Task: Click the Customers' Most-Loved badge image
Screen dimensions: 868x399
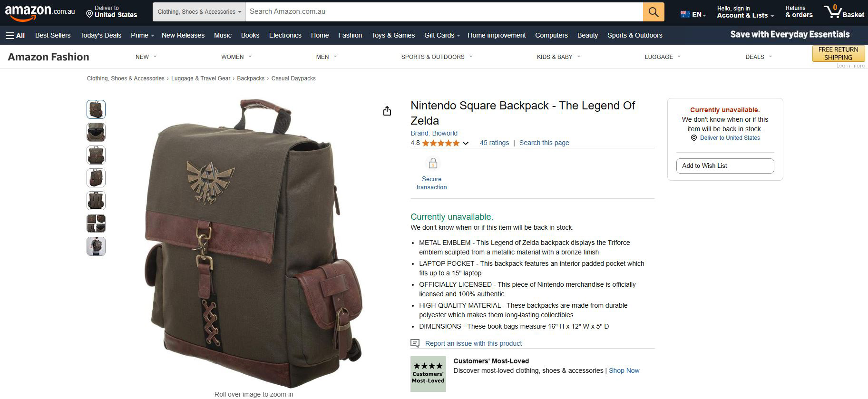Action: tap(428, 374)
